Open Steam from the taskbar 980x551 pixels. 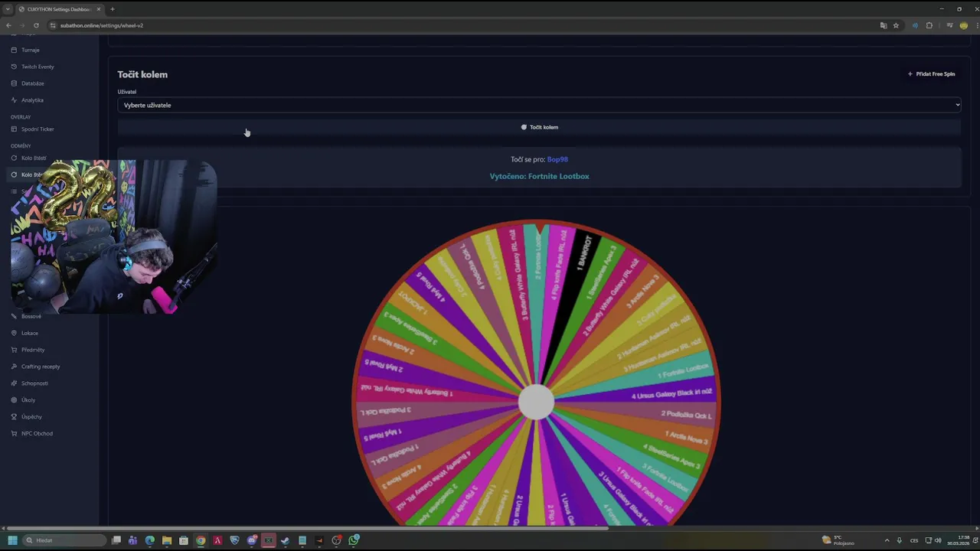pos(285,540)
